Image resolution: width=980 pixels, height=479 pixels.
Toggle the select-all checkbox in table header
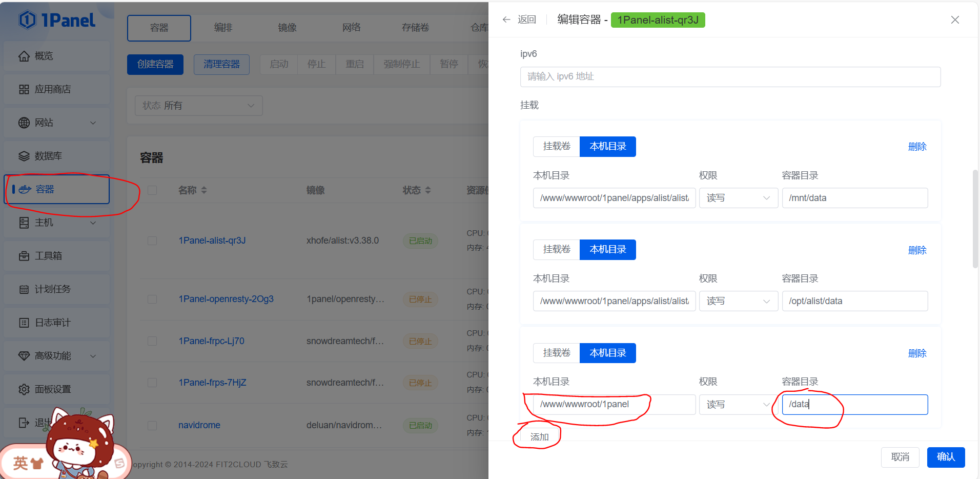(x=152, y=190)
